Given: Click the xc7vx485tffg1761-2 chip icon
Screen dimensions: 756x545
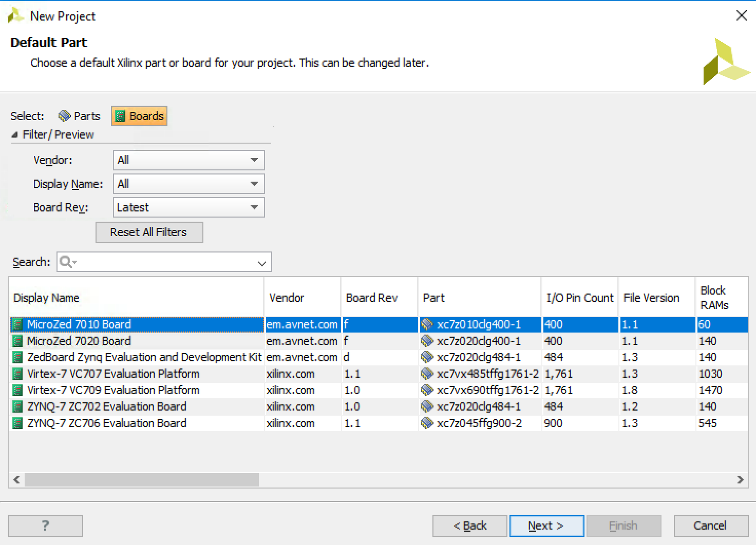Looking at the screenshot, I should 427,374.
